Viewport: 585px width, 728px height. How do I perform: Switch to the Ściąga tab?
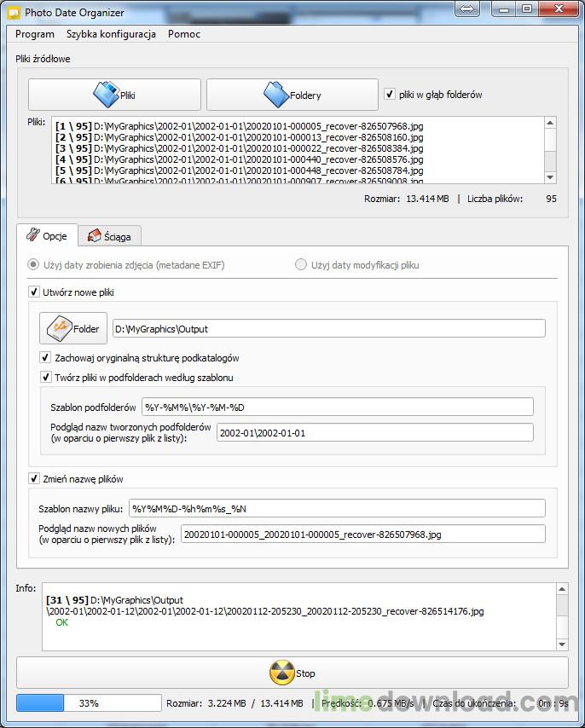tap(110, 236)
